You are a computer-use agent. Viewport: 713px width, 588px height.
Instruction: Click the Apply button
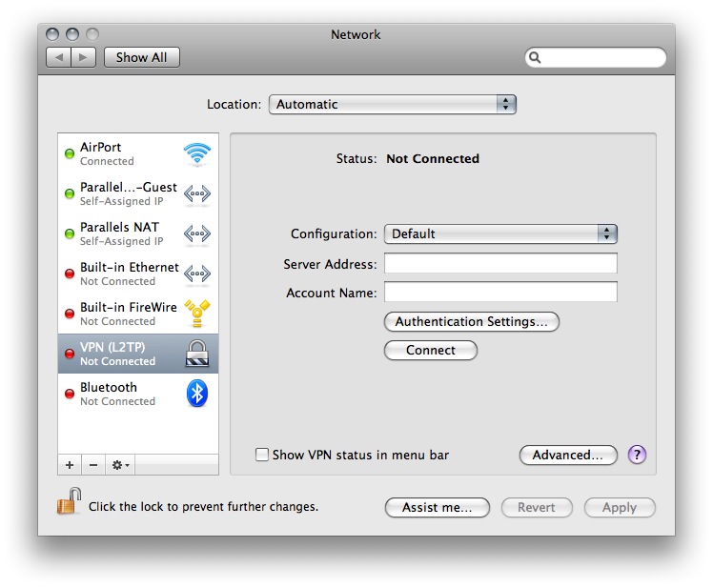click(x=620, y=508)
